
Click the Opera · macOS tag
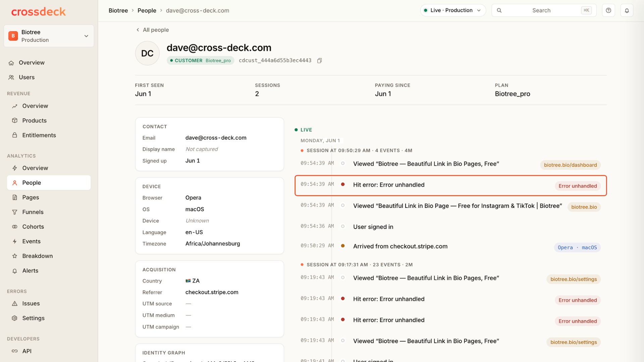(x=577, y=248)
